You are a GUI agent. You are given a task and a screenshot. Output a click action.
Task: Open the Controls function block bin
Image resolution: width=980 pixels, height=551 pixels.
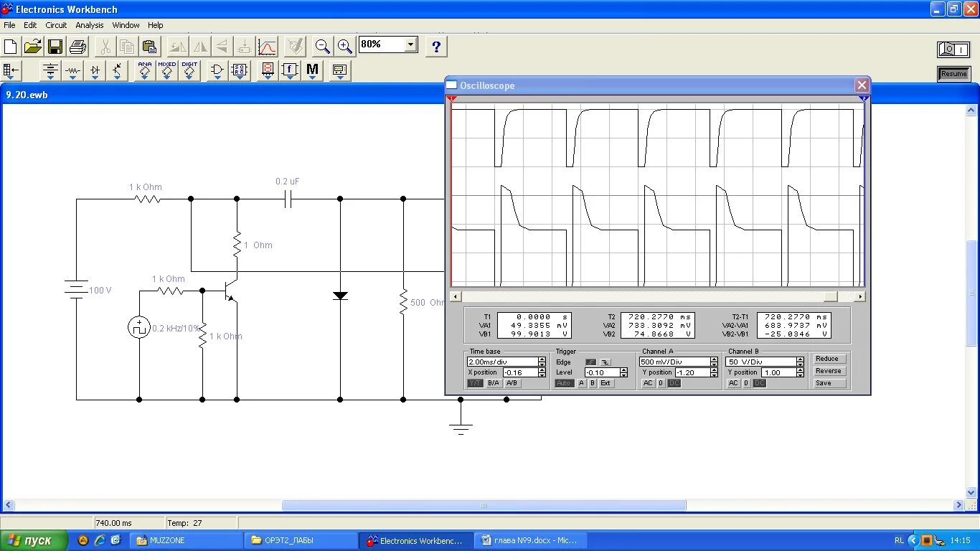coord(290,70)
